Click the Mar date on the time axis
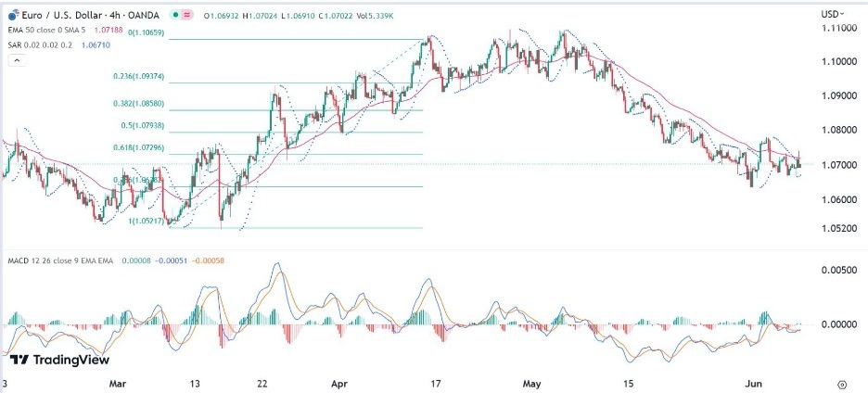The height and width of the screenshot is (393, 868). (x=118, y=384)
